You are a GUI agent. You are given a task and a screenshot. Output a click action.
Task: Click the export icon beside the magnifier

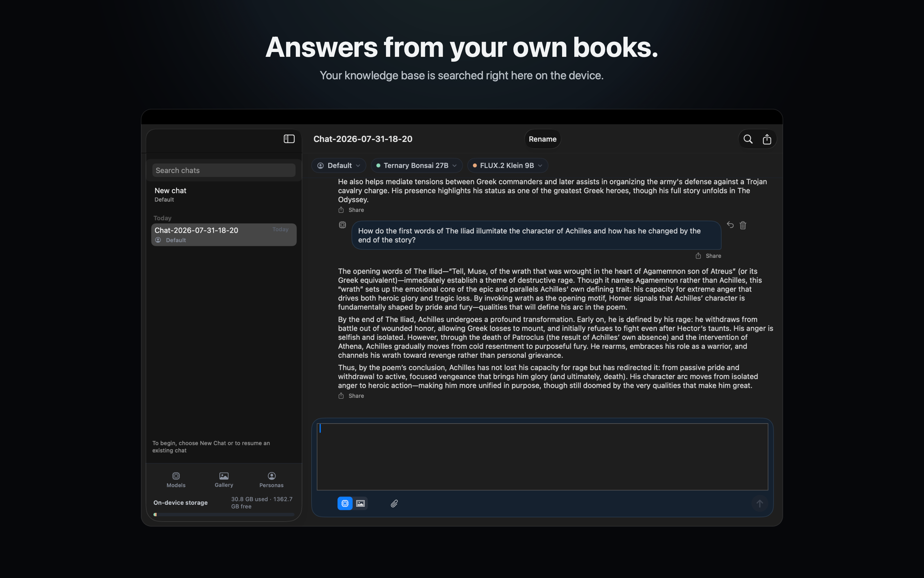click(x=767, y=139)
